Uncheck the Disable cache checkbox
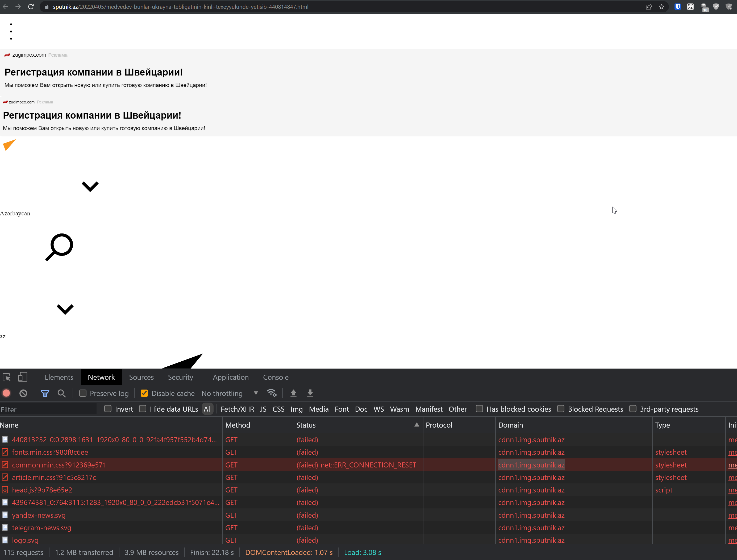 pos(144,393)
